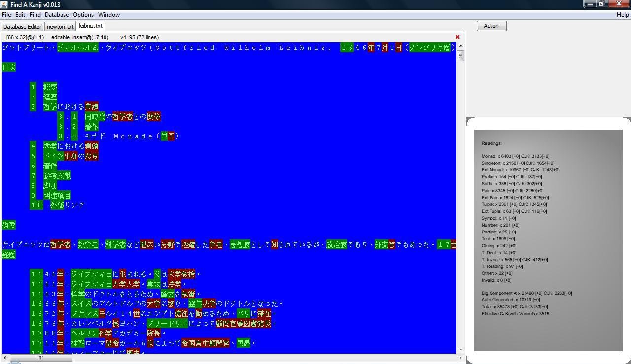Image resolution: width=631 pixels, height=364 pixels.
Task: Click the gray Readings statistics panel
Action: click(548, 240)
